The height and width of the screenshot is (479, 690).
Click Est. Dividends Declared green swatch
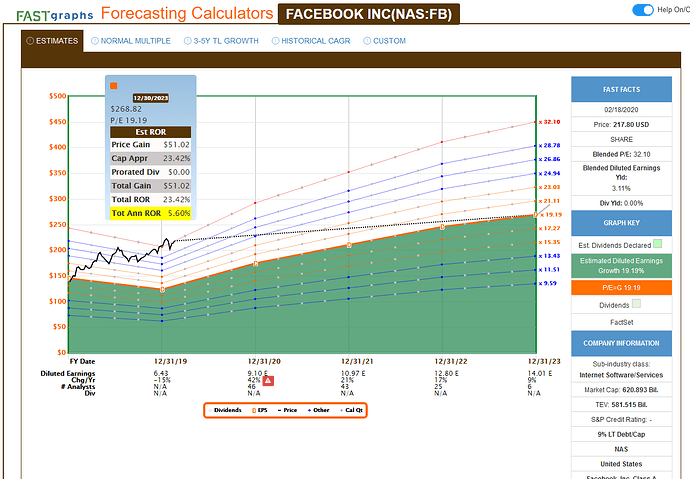click(657, 244)
